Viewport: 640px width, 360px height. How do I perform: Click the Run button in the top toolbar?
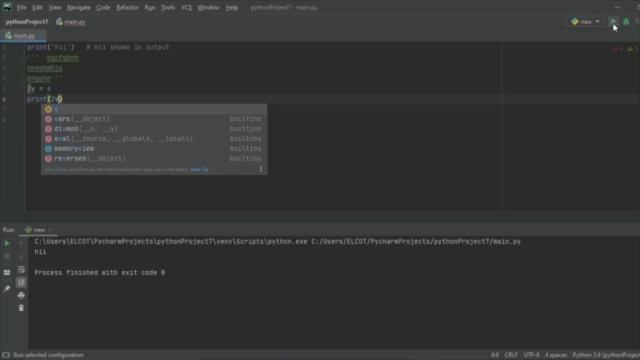click(613, 22)
